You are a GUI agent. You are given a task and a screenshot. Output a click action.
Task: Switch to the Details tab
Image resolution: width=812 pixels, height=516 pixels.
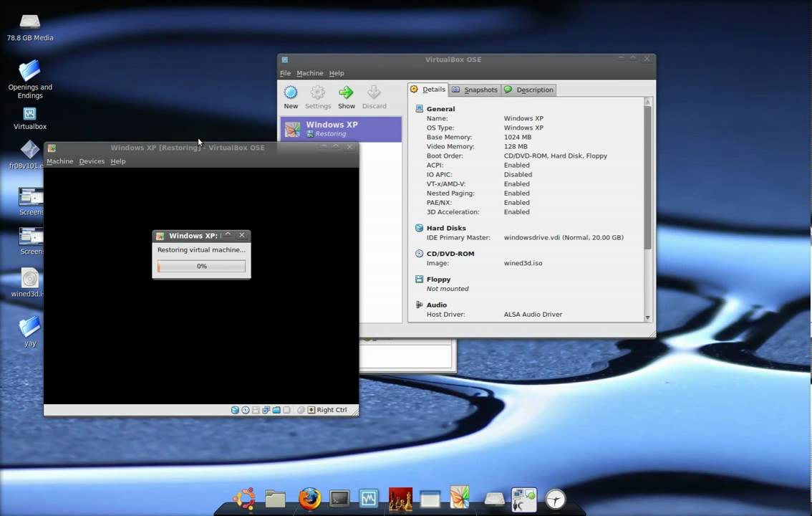(427, 89)
